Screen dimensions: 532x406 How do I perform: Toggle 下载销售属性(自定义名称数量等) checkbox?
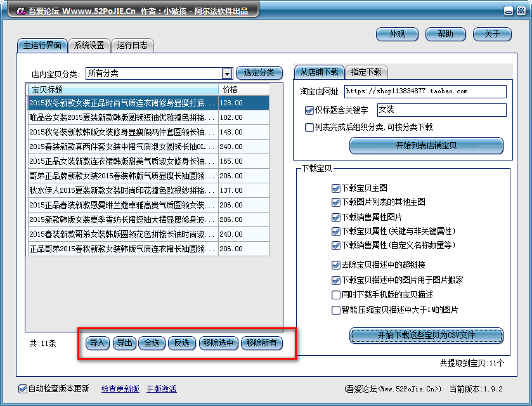coord(335,246)
